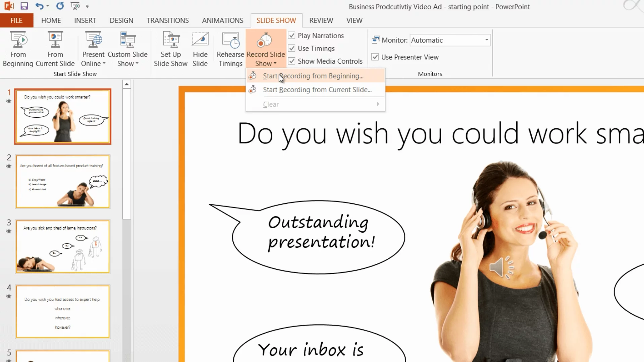Image resolution: width=644 pixels, height=362 pixels.
Task: Open the FILE backstage button
Action: pyautogui.click(x=16, y=20)
